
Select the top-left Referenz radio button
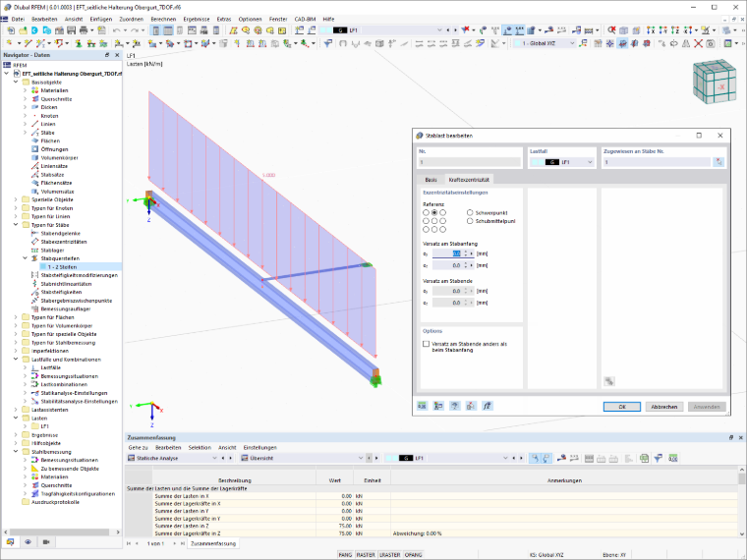[x=426, y=212]
